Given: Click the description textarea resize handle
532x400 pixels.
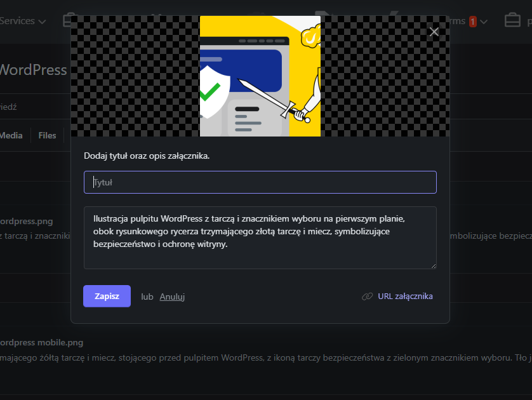Looking at the screenshot, I should pos(433,265).
